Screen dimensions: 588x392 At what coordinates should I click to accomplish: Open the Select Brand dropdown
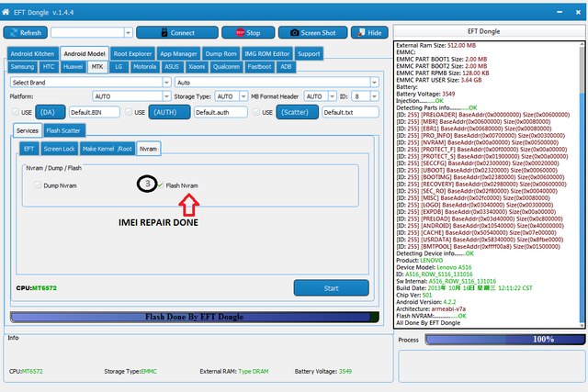point(88,82)
